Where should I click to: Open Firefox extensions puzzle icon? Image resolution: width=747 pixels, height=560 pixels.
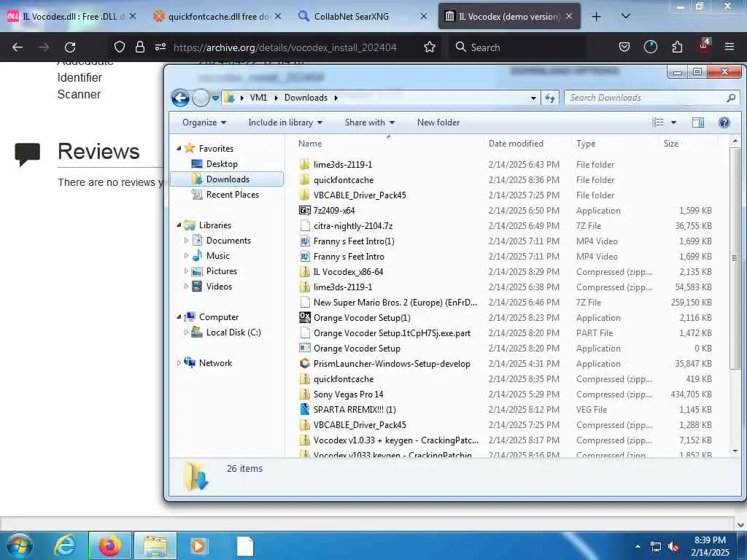click(677, 47)
